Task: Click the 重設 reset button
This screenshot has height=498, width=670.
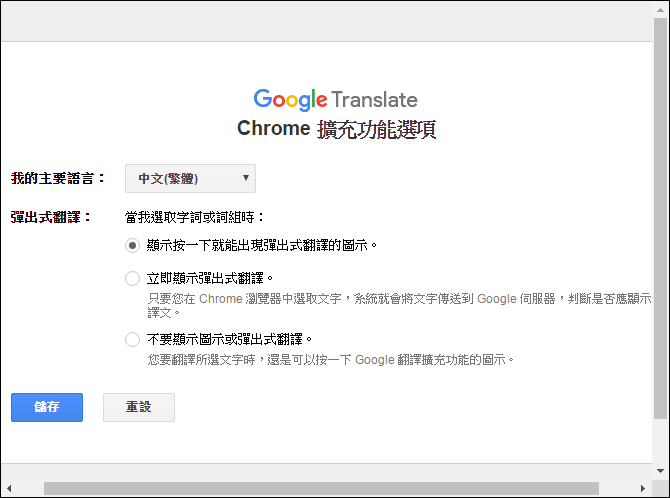Action: pos(139,407)
